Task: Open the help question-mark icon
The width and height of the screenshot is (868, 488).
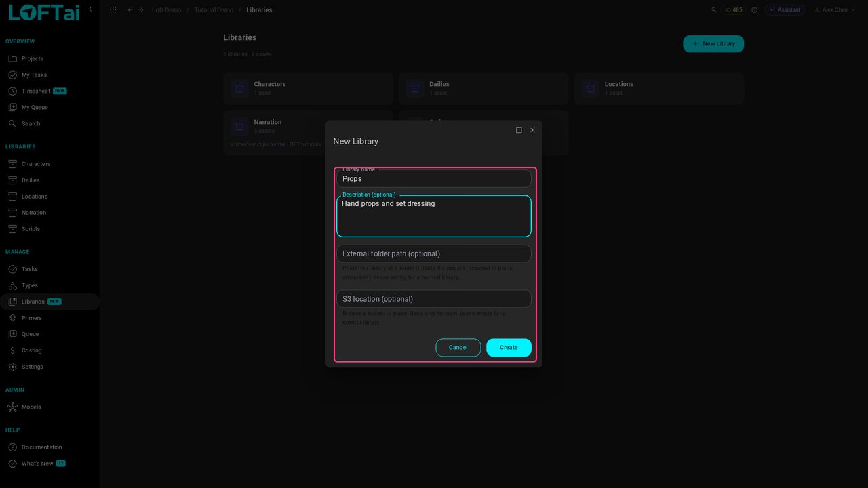Action: click(x=754, y=10)
